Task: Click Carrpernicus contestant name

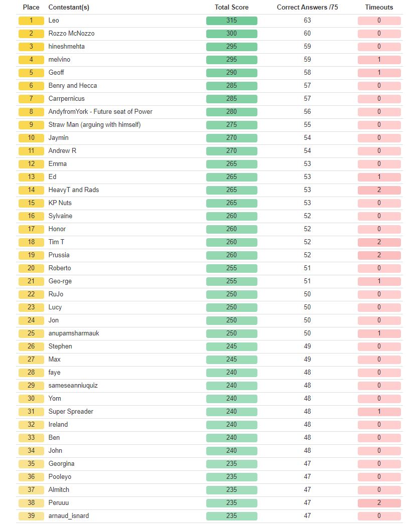Action: [67, 99]
